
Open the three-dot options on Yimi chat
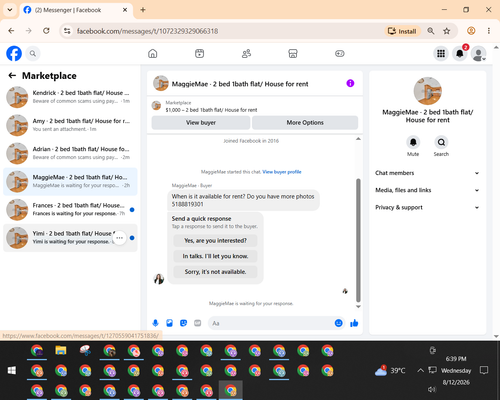(120, 238)
